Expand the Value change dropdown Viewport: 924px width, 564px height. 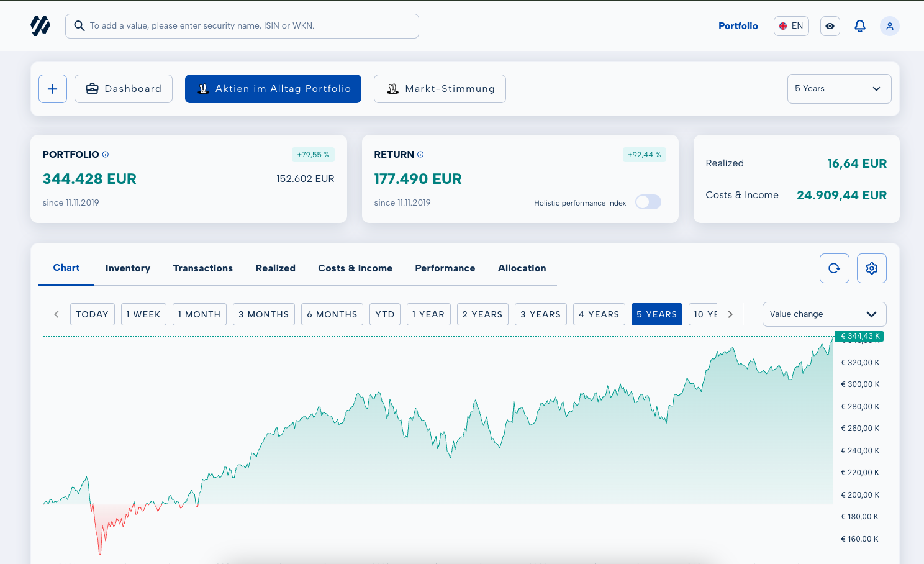coord(823,314)
